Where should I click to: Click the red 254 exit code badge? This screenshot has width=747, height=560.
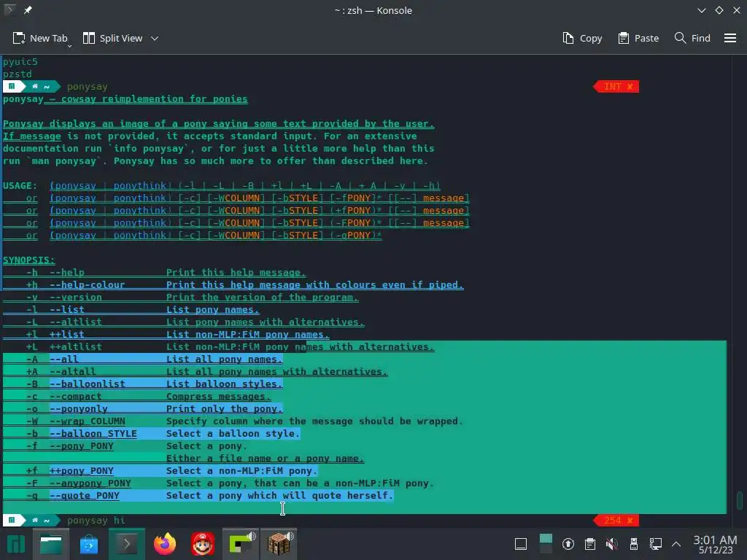pos(616,521)
